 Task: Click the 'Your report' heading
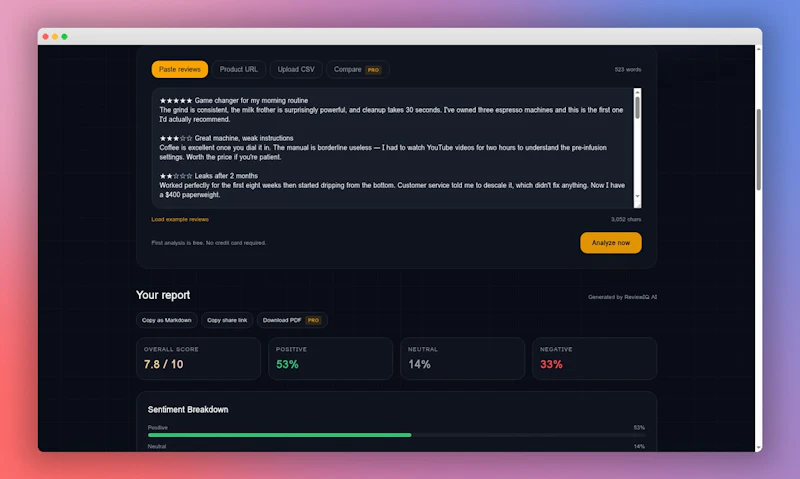(163, 295)
